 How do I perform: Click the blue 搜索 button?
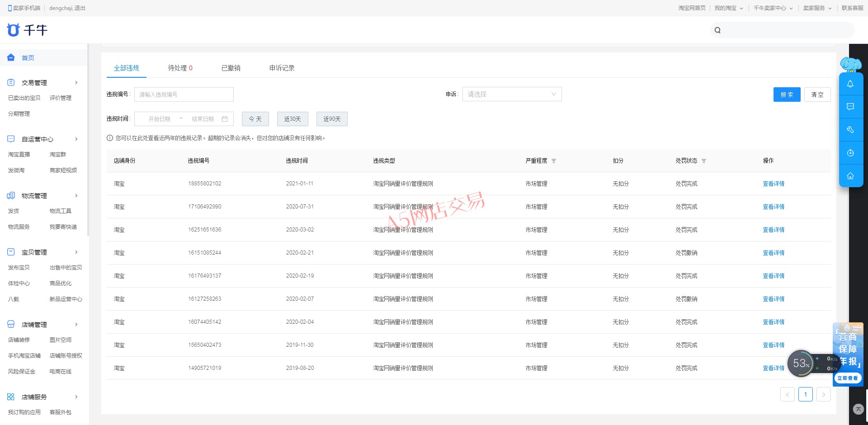pos(787,94)
